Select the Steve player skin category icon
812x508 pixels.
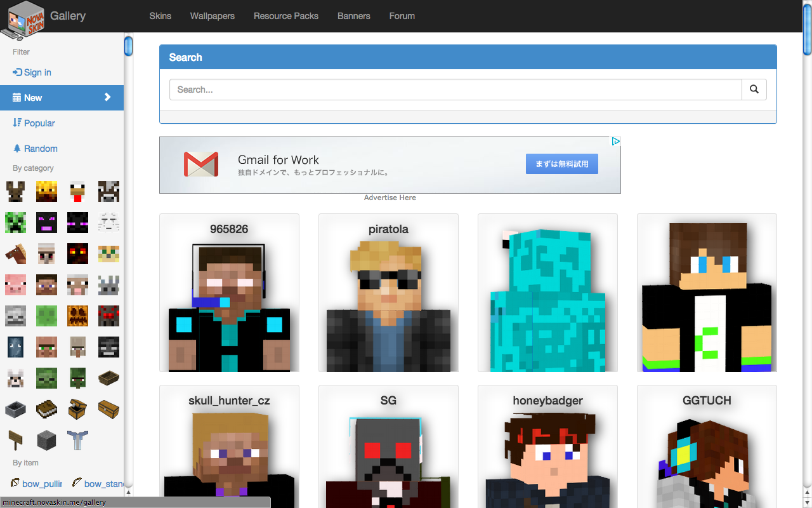[x=46, y=284]
